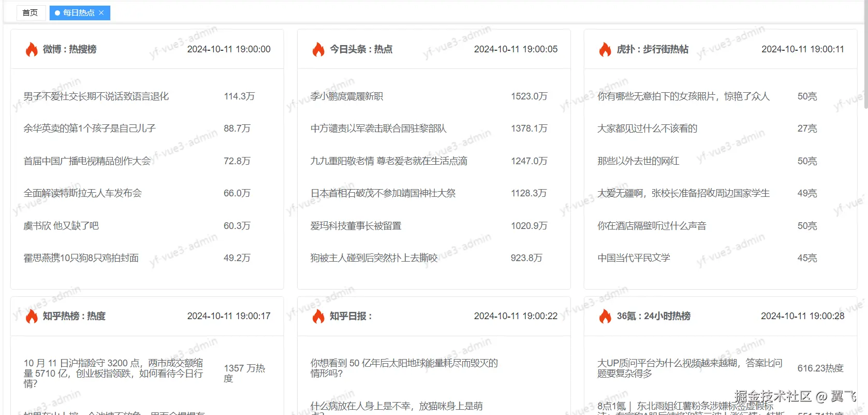Open 全面解读特斯拉无人车发布会
The height and width of the screenshot is (415, 868).
(x=83, y=193)
